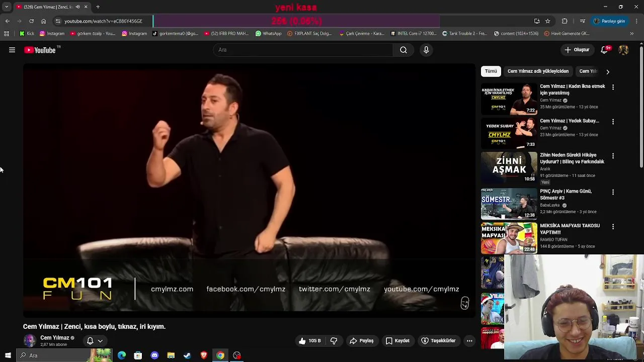The width and height of the screenshot is (644, 362).
Task: Open Chrome extensions puzzle icon
Action: (x=565, y=21)
